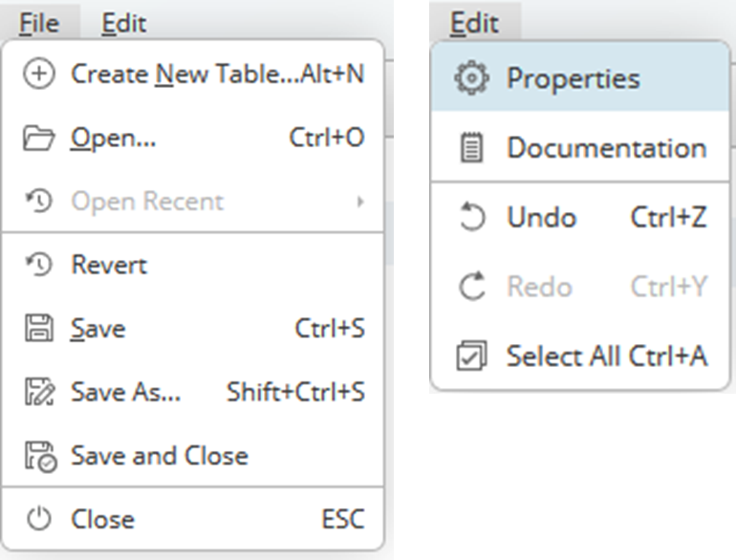Click the Save As pencil icon
Viewport: 736px width, 560px height.
[39, 392]
